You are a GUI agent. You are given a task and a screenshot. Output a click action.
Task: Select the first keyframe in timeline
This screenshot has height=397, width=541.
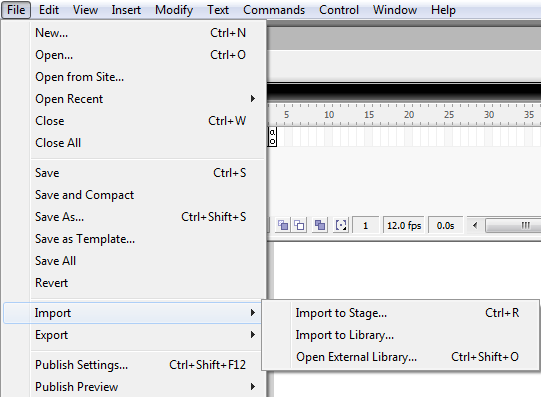[x=272, y=137]
